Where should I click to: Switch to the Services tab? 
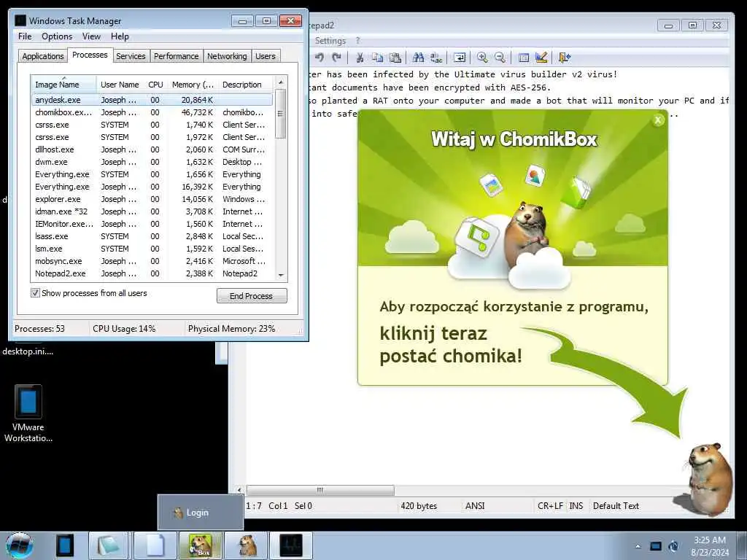[131, 56]
